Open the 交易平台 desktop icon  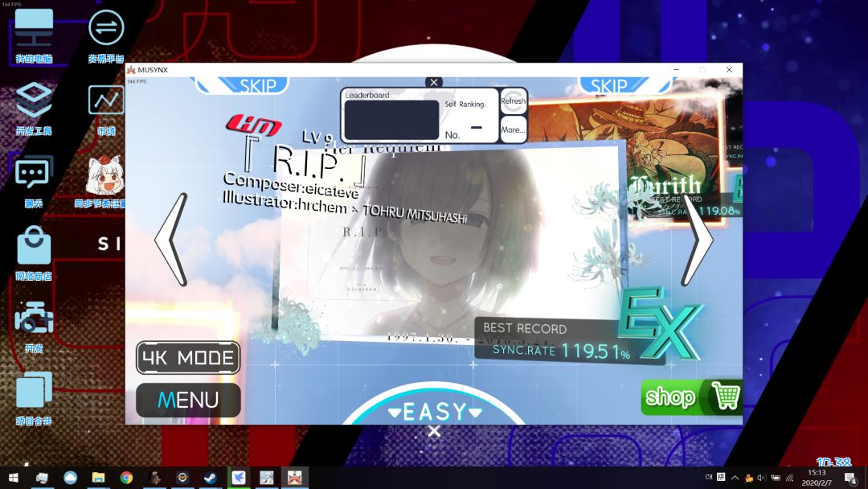[106, 36]
